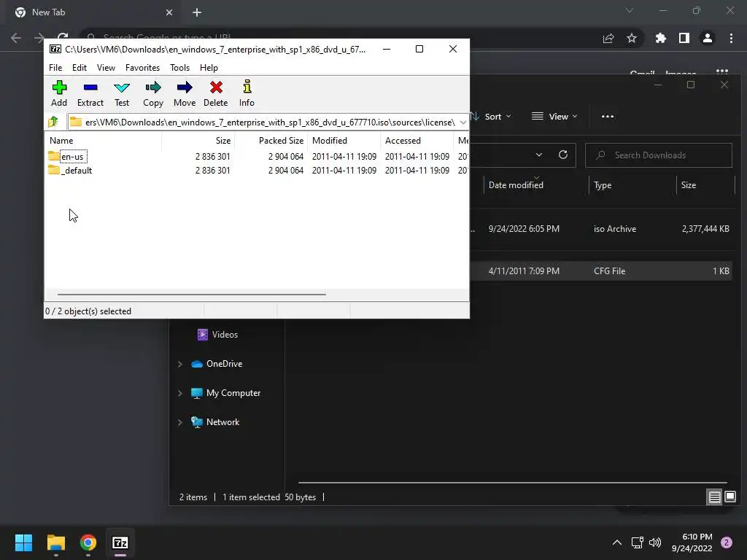Open the 7-Zip View menu
Viewport: 747px width, 560px height.
(x=106, y=68)
